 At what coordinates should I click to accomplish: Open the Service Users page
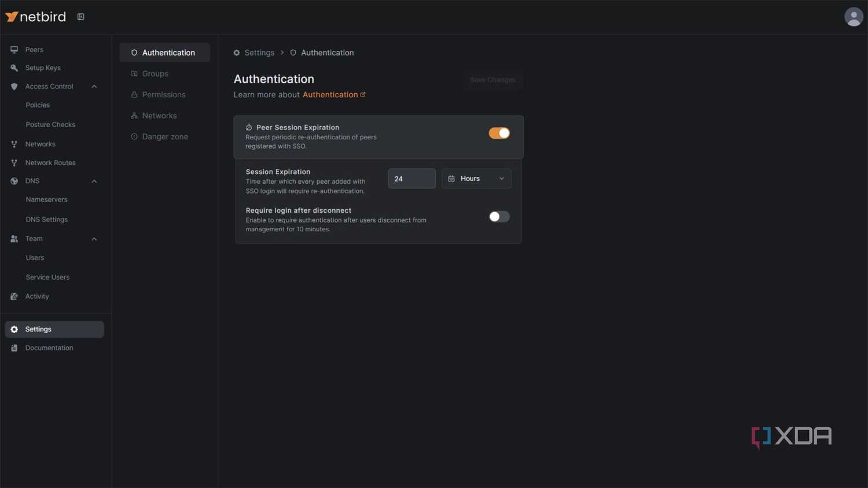click(47, 278)
